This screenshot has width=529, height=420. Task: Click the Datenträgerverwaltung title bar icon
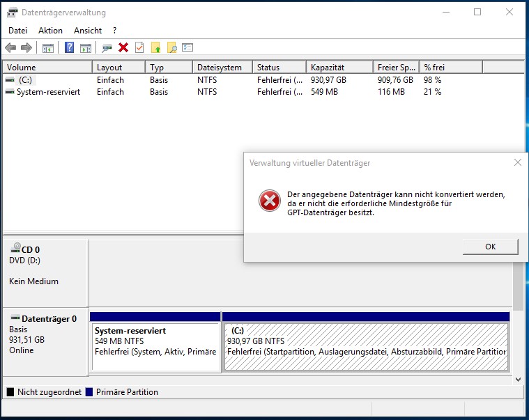coord(13,13)
